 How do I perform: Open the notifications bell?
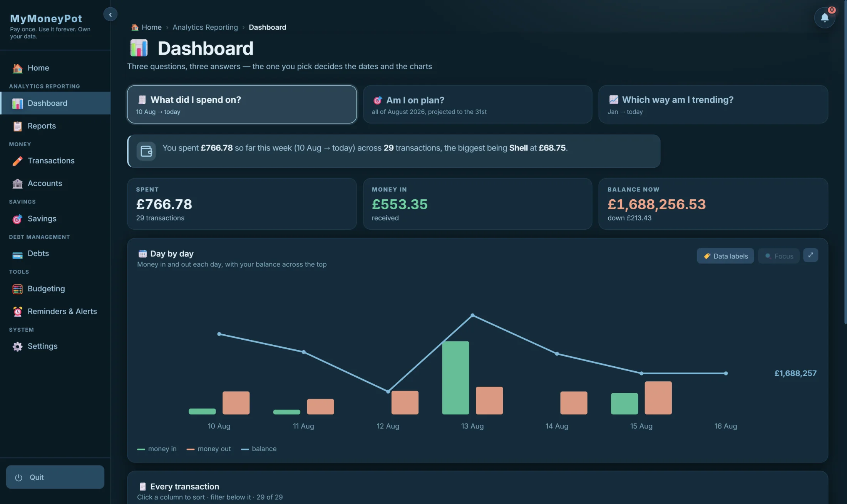coord(824,18)
